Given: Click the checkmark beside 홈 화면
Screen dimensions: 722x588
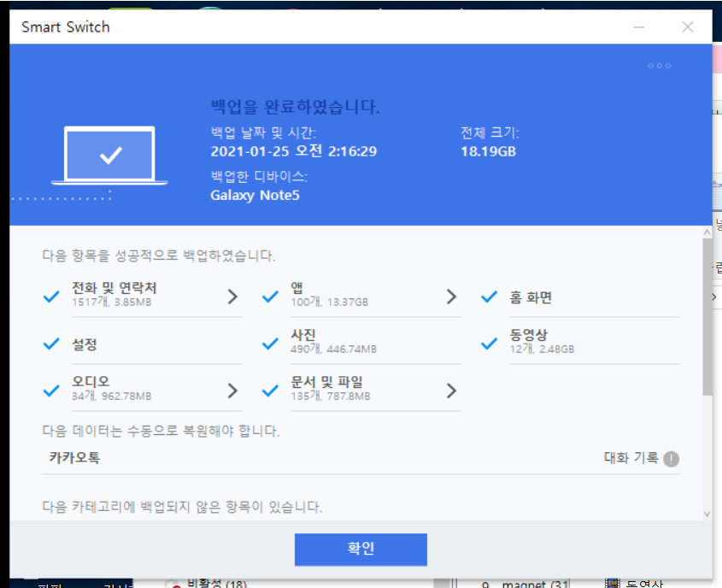Looking at the screenshot, I should pos(489,297).
